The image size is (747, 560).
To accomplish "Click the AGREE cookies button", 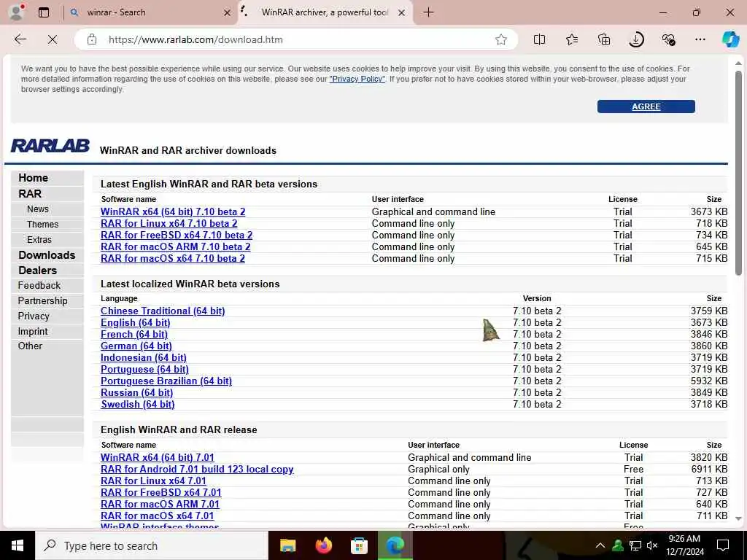I will coord(646,106).
